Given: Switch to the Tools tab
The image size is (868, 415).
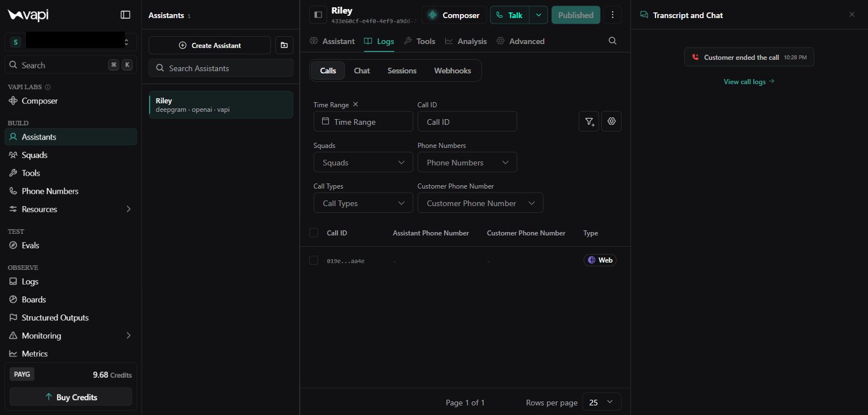Looking at the screenshot, I should click(420, 41).
